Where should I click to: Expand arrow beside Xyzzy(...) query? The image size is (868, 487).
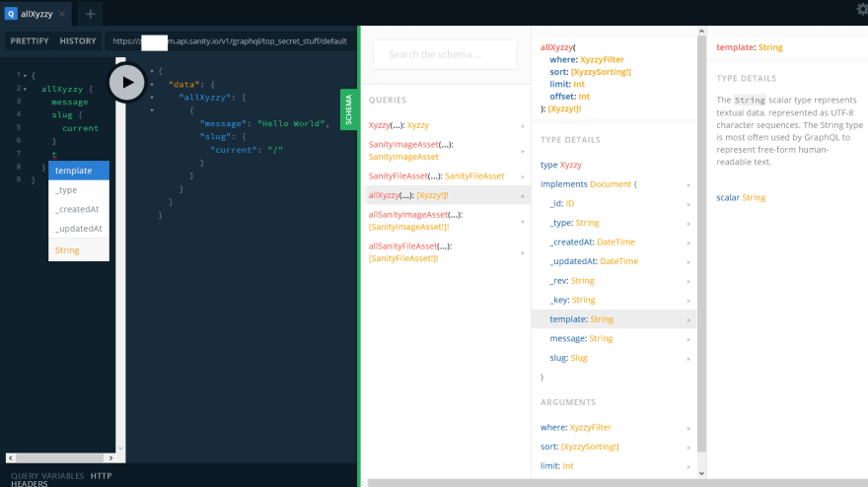[x=523, y=126]
